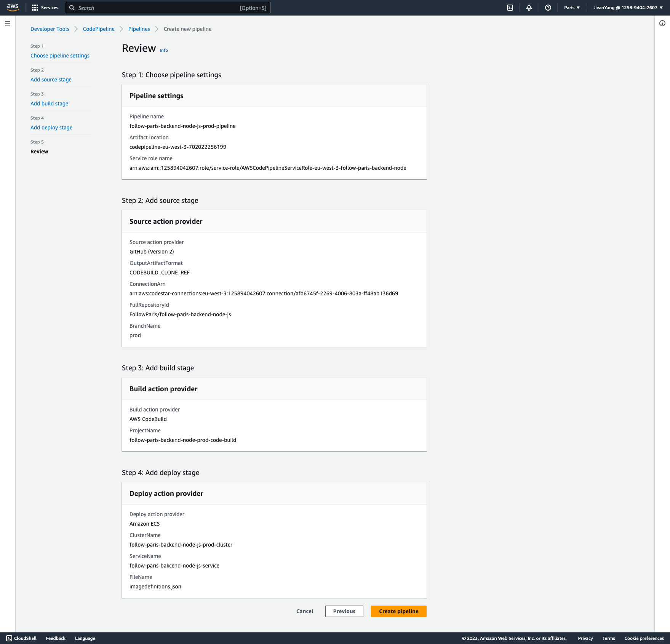This screenshot has height=644, width=670.
Task: Click the Services menu label
Action: point(50,8)
